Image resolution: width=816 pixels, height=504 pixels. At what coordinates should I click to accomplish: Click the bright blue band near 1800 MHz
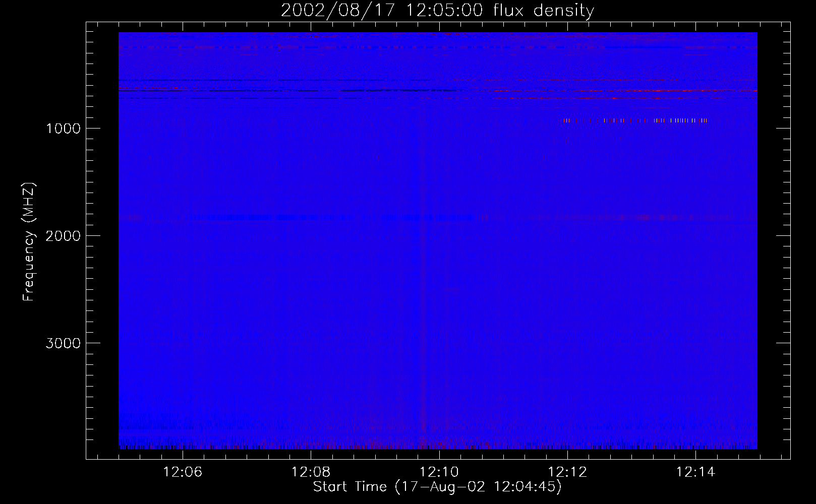(333, 218)
